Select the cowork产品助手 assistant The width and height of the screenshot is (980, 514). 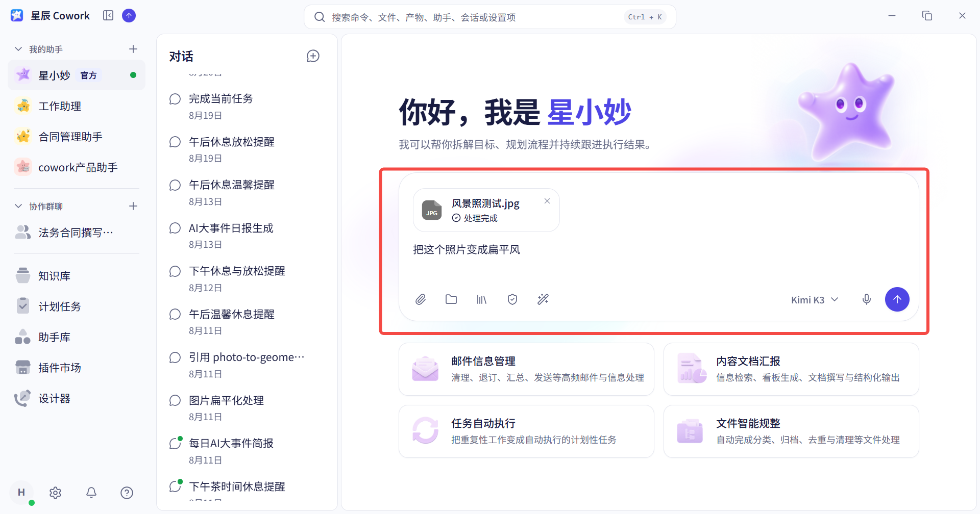point(77,167)
